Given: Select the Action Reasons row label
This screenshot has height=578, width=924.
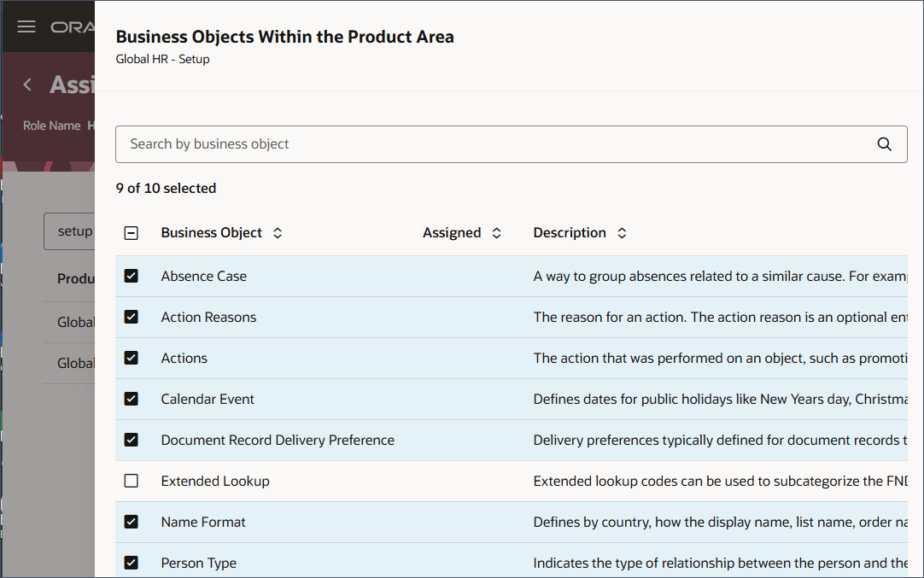Looking at the screenshot, I should coord(208,318).
